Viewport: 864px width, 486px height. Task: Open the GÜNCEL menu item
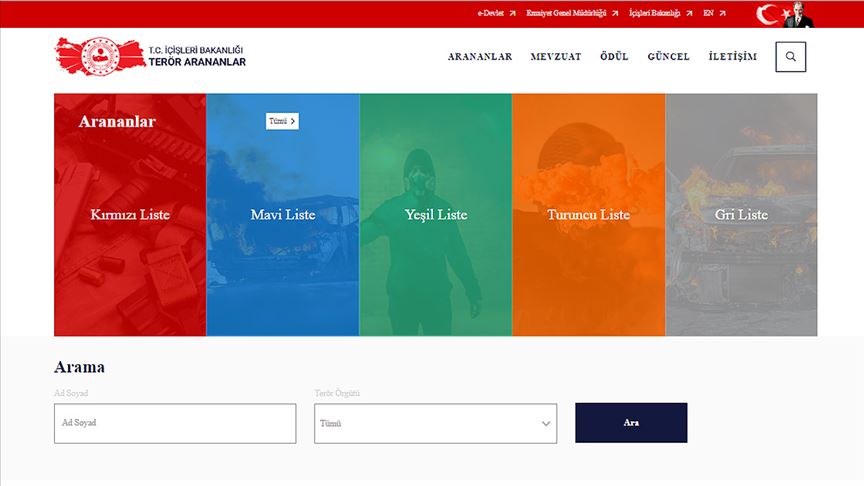668,57
